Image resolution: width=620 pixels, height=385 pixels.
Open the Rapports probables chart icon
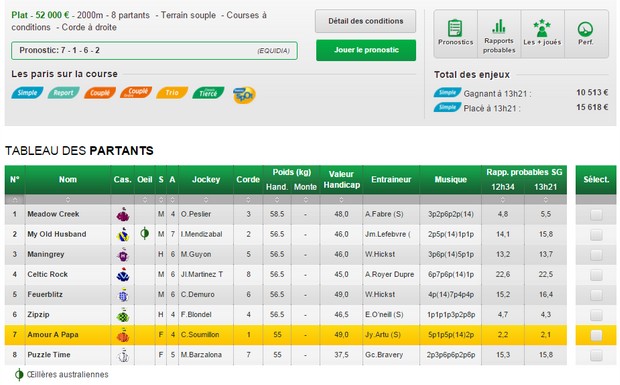tap(499, 26)
